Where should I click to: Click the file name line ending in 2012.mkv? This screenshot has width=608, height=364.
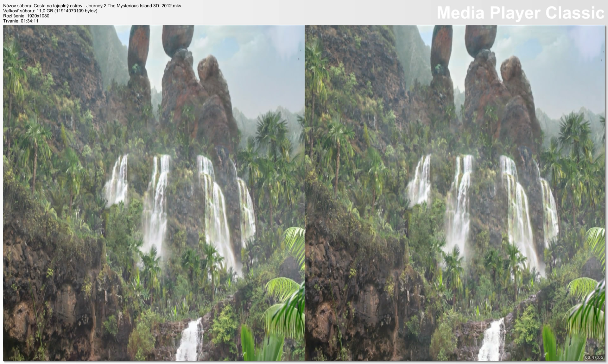coord(92,6)
